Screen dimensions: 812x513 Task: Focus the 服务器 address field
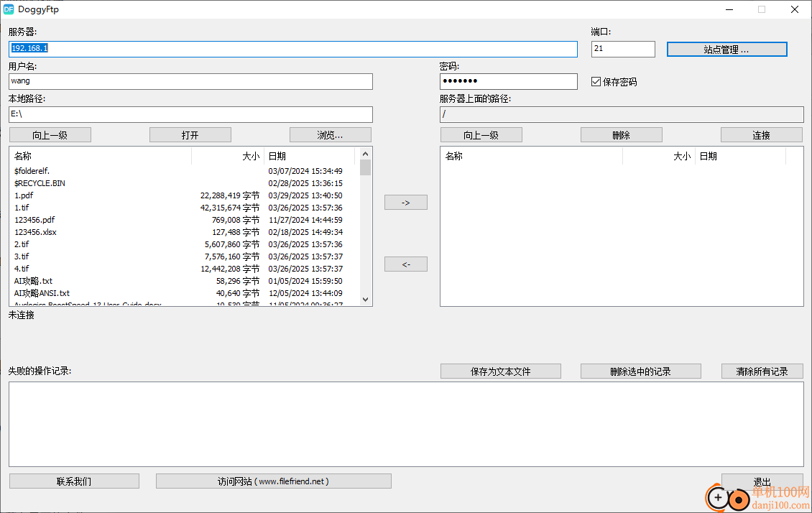point(293,49)
